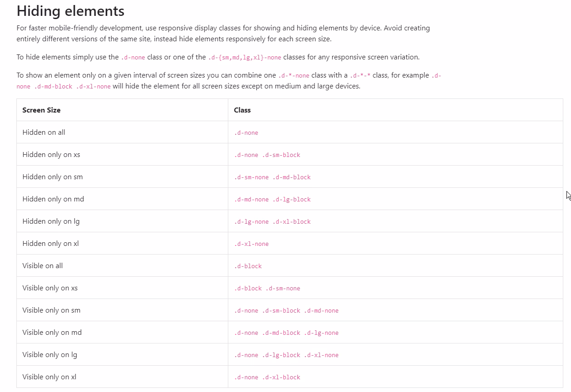Click the Class column header

pyautogui.click(x=242, y=110)
